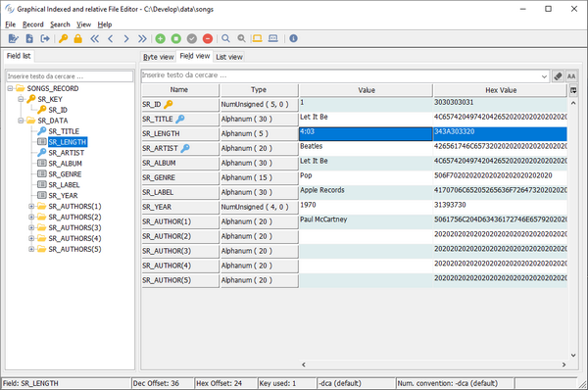
Task: Click the green square toolbar icon
Action: pyautogui.click(x=175, y=38)
